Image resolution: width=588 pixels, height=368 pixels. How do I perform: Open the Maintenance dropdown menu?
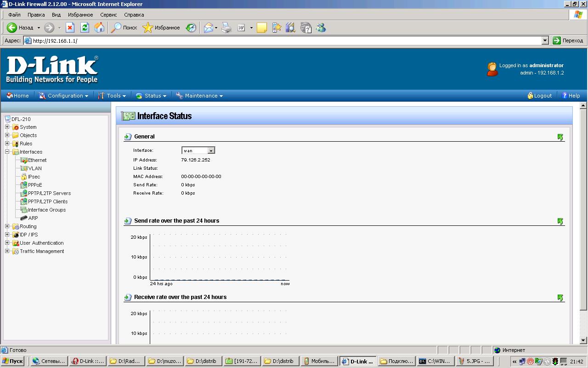coord(200,96)
